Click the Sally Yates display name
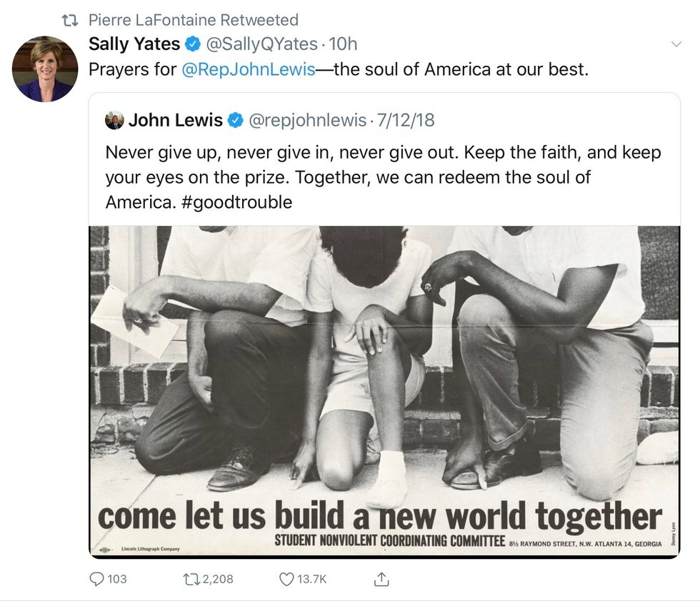 tap(134, 44)
